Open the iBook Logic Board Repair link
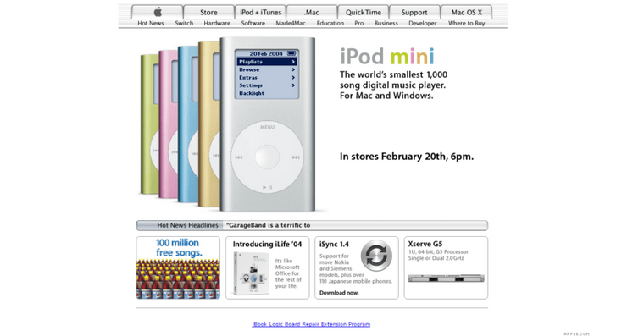The height and width of the screenshot is (336, 644). [311, 324]
